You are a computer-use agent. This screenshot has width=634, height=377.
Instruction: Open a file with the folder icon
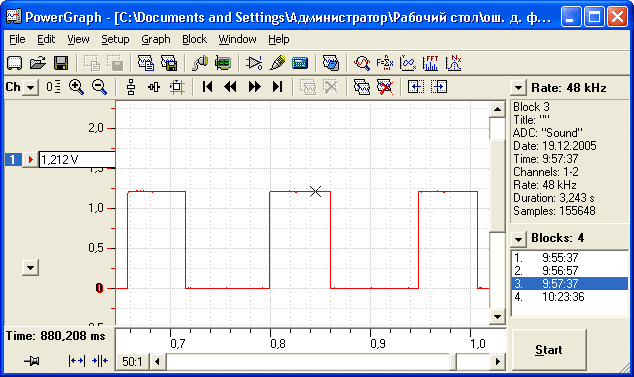point(38,63)
